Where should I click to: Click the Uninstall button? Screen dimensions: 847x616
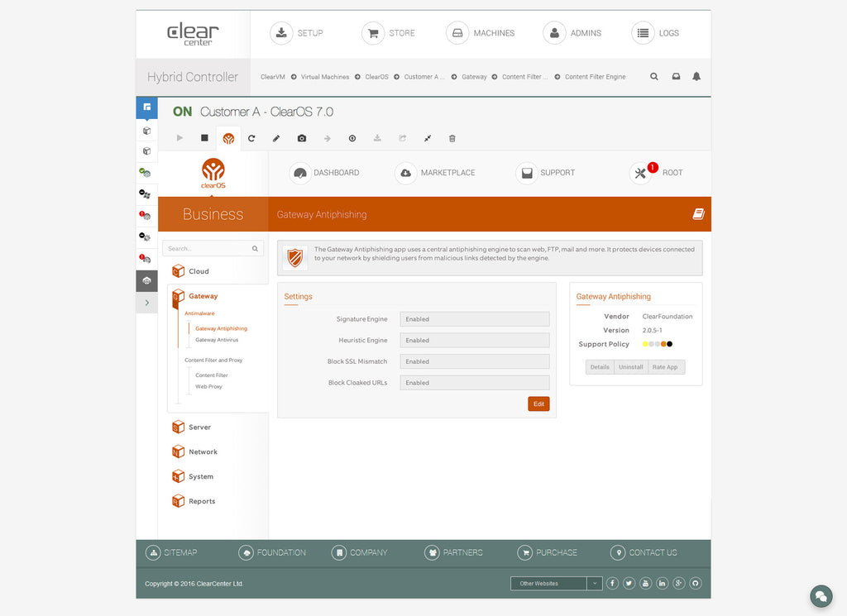coord(631,367)
